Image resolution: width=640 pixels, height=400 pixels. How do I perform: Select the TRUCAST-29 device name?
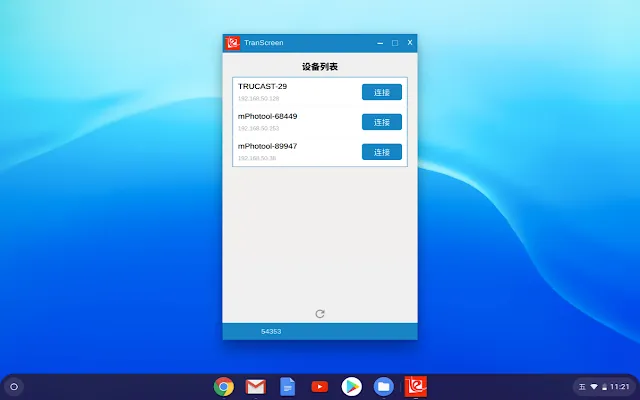[262, 86]
